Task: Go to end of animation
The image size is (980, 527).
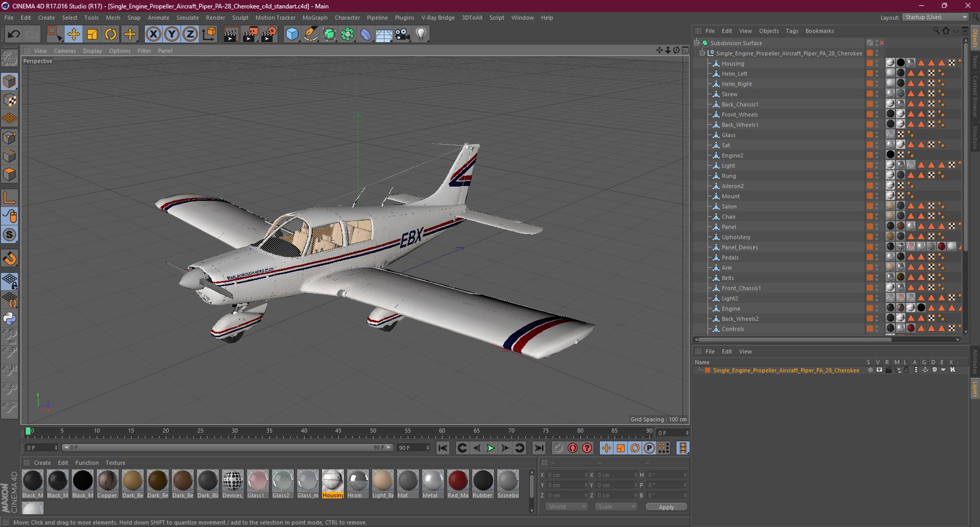Action: point(538,448)
